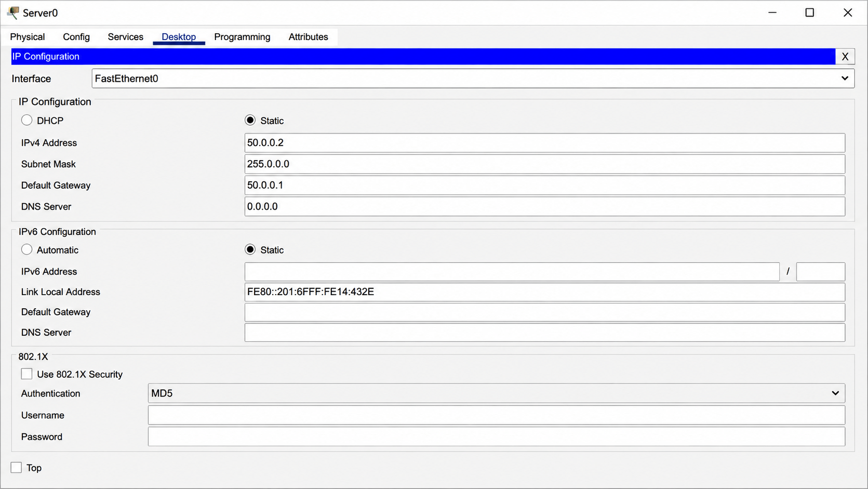The width and height of the screenshot is (868, 489).
Task: Open the Physical tab
Action: pyautogui.click(x=28, y=37)
